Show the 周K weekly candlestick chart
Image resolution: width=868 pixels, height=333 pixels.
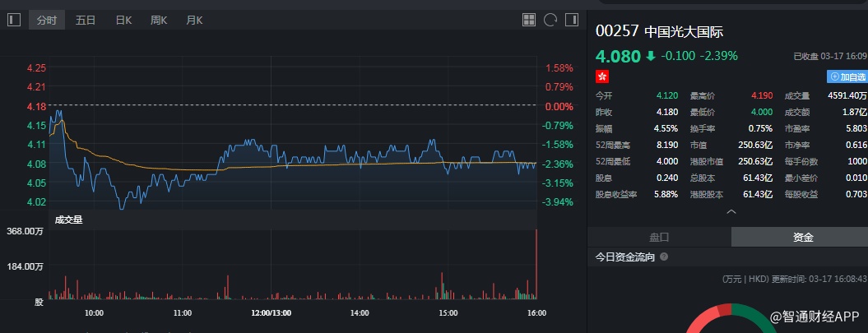click(x=159, y=19)
